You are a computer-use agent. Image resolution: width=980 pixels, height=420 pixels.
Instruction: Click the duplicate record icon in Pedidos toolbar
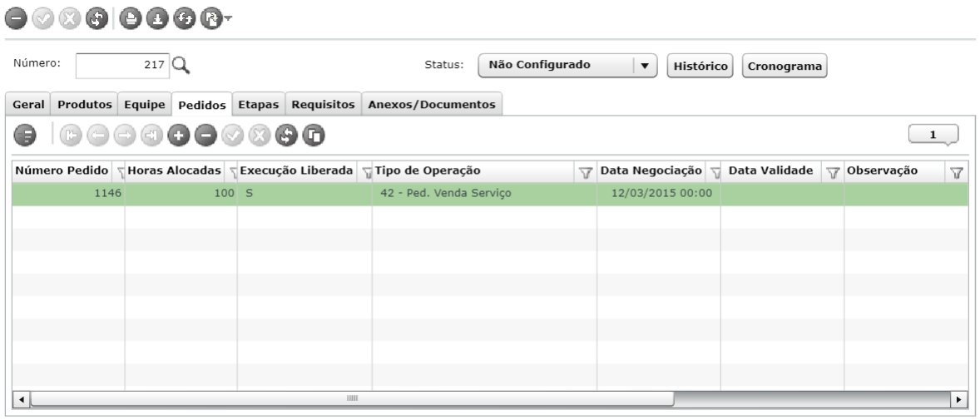point(314,136)
